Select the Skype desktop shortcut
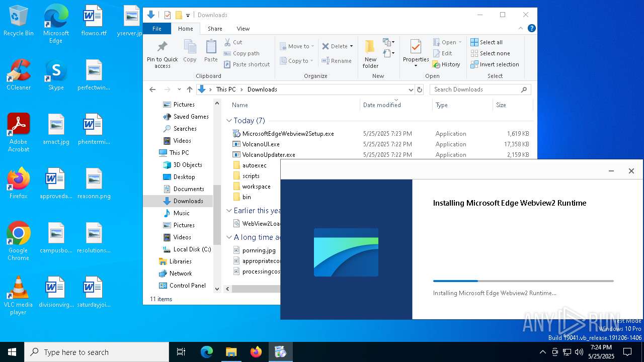644x362 pixels. (56, 74)
